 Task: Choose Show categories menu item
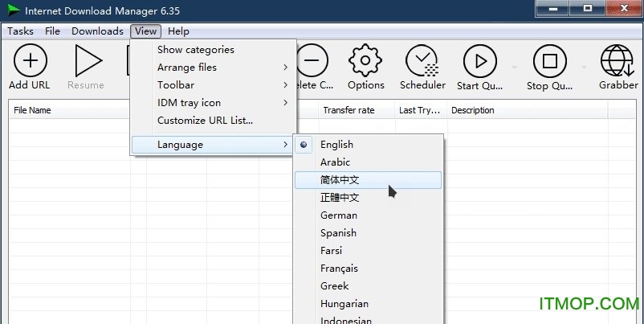pos(213,50)
